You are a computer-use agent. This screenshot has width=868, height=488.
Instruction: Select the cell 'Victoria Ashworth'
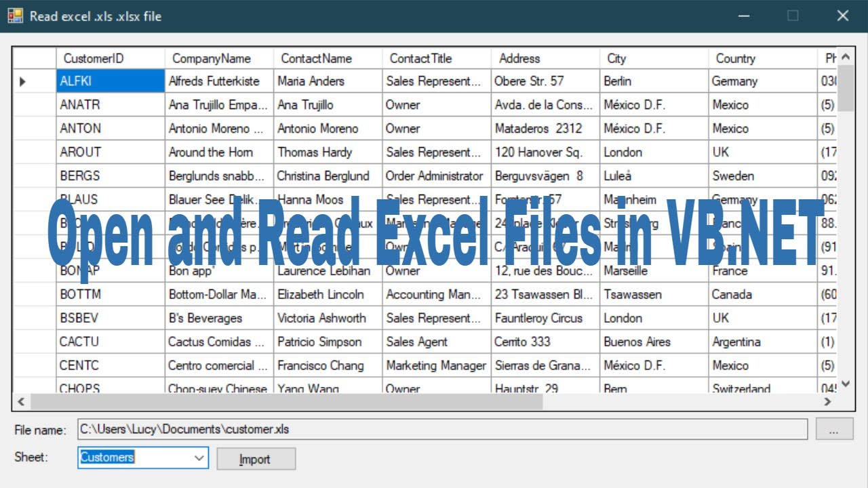pos(328,318)
